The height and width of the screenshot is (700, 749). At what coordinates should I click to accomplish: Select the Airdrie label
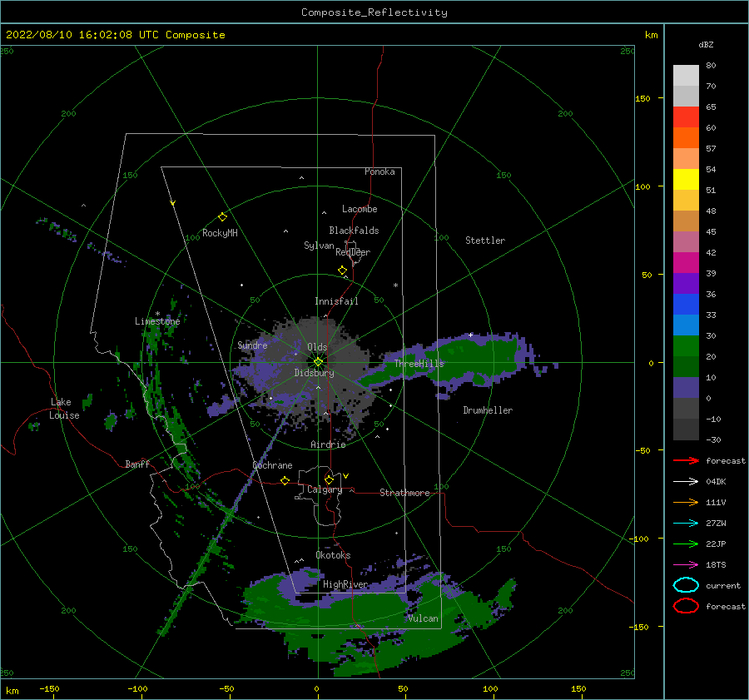tap(328, 444)
